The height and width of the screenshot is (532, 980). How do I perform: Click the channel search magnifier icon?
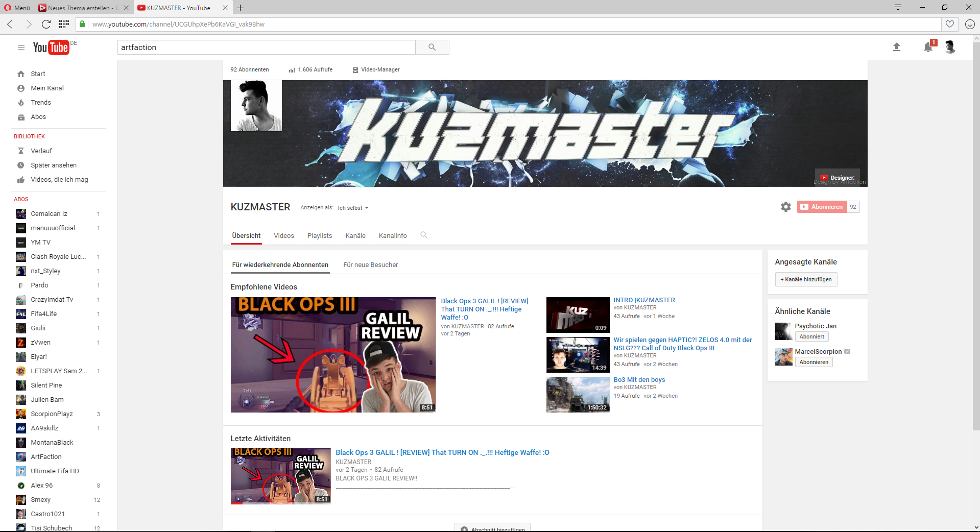tap(423, 235)
